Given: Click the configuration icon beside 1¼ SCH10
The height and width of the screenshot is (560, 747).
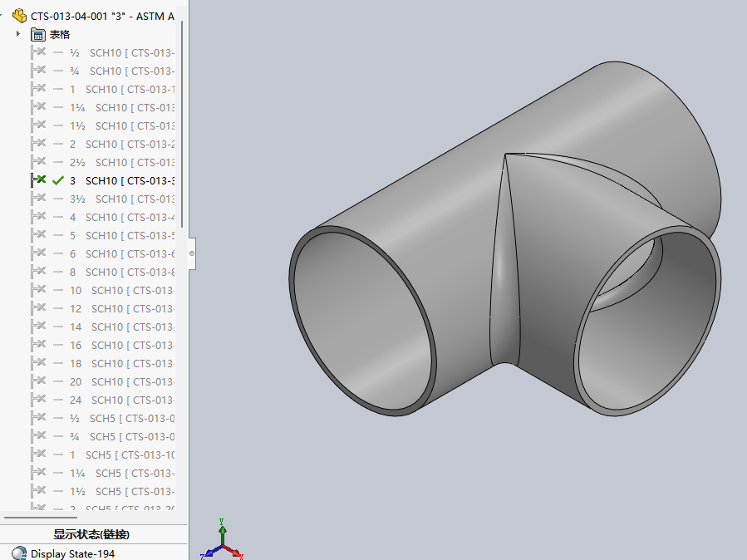Looking at the screenshot, I should [x=38, y=108].
